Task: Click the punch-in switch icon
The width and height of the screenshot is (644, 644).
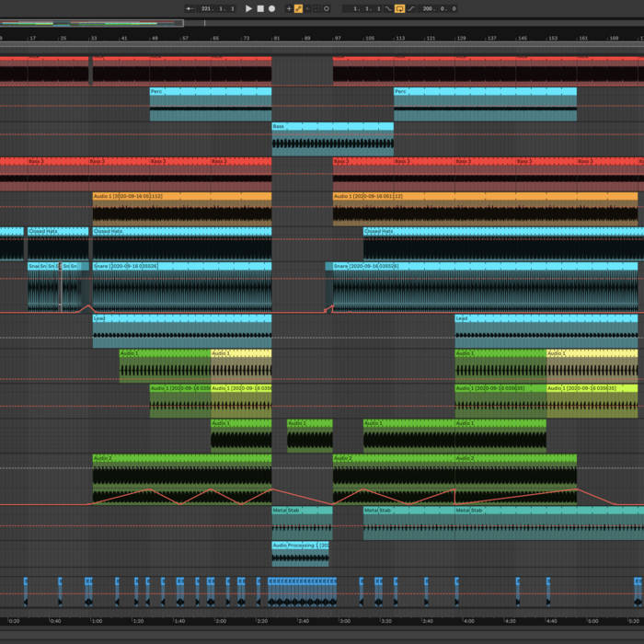Action: click(387, 8)
